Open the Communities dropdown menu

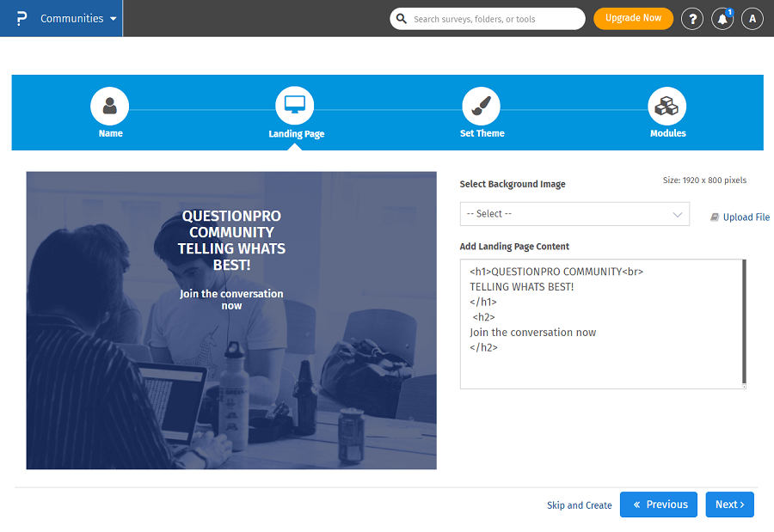(x=78, y=18)
